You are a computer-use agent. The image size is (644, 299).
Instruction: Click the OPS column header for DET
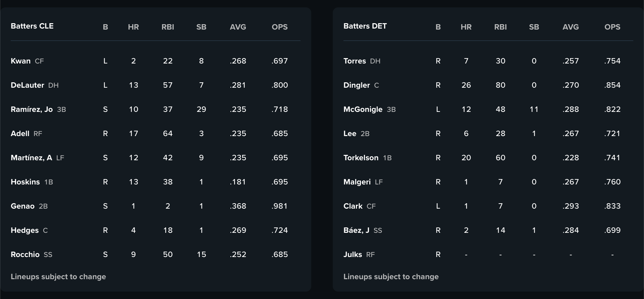612,27
